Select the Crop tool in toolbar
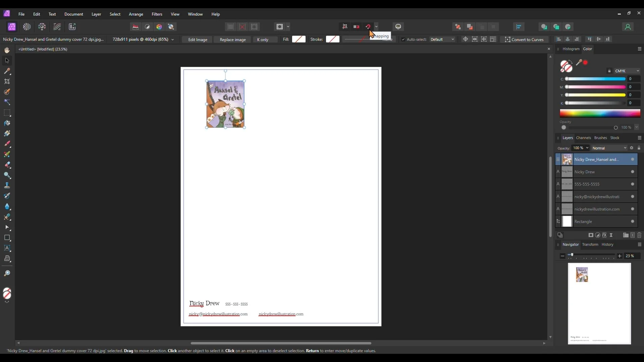This screenshot has width=644, height=362. [7, 81]
